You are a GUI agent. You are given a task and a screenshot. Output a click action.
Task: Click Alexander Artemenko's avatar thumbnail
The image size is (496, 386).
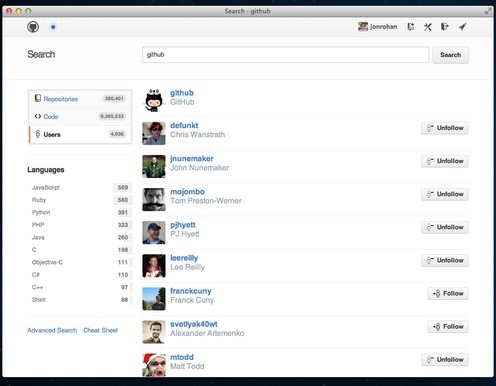click(x=154, y=332)
